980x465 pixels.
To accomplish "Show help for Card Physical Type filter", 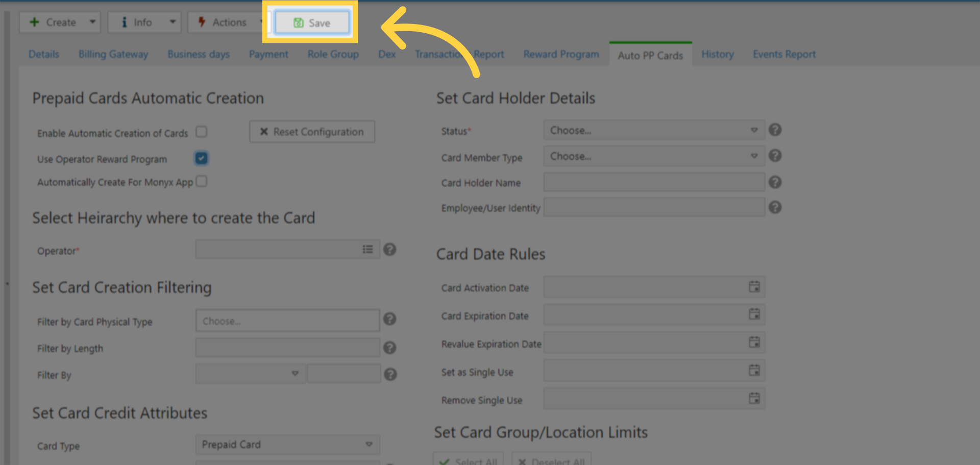I will (x=390, y=319).
